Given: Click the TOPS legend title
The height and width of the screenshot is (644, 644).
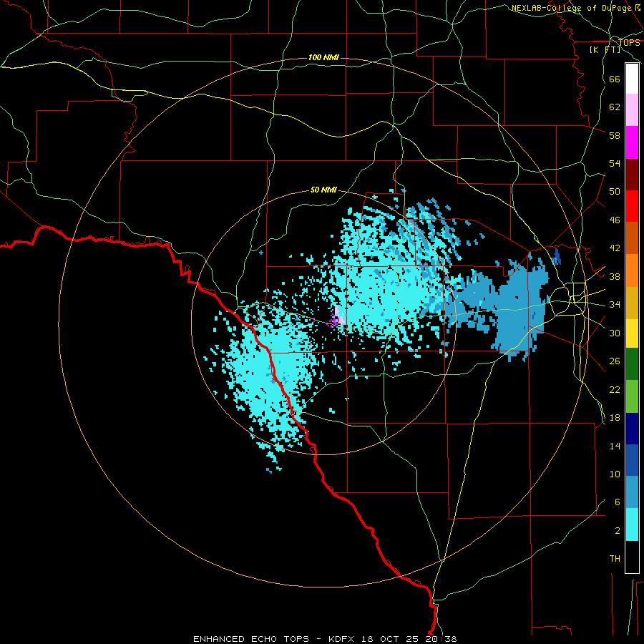Looking at the screenshot, I should (629, 42).
